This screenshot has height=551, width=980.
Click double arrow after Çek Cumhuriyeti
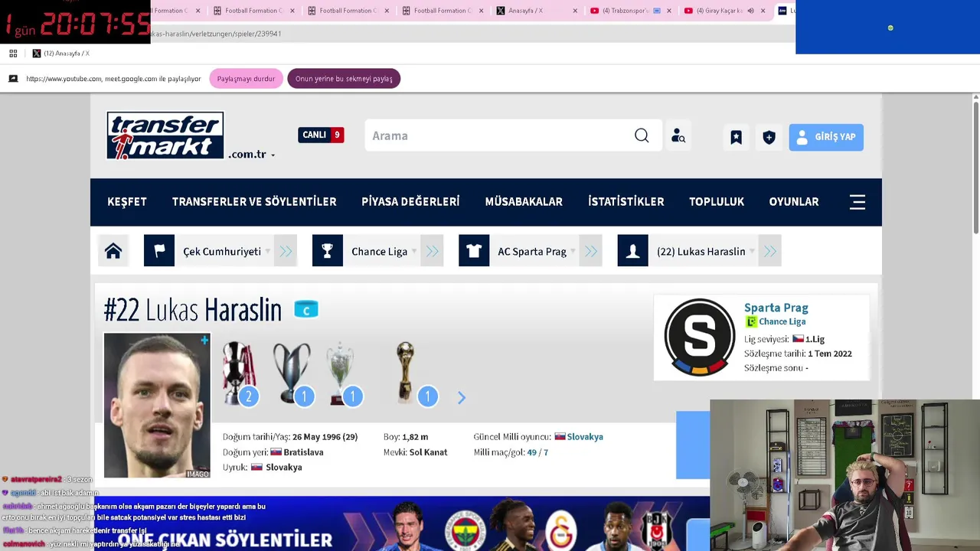coord(286,251)
